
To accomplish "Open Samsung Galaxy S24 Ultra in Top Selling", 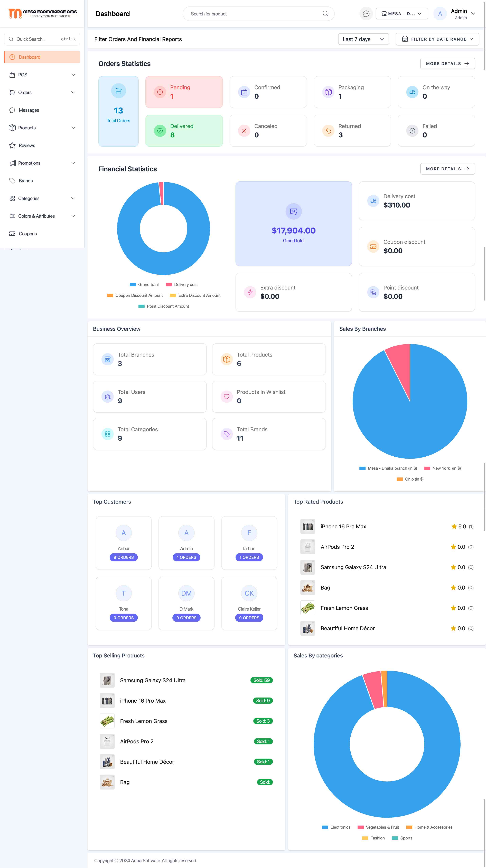I will pyautogui.click(x=153, y=680).
